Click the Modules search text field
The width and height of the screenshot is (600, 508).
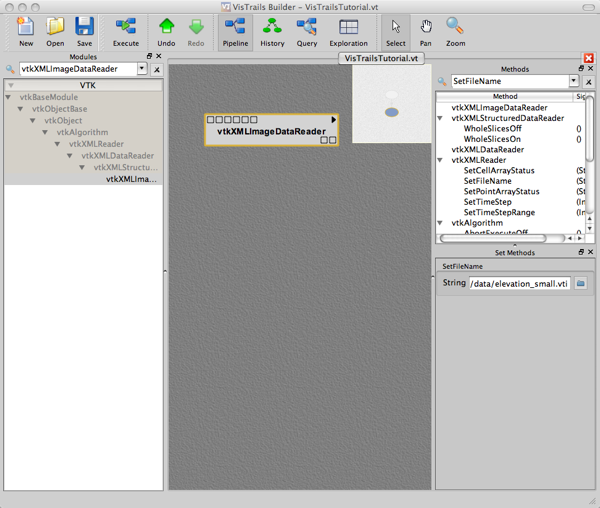pos(78,69)
